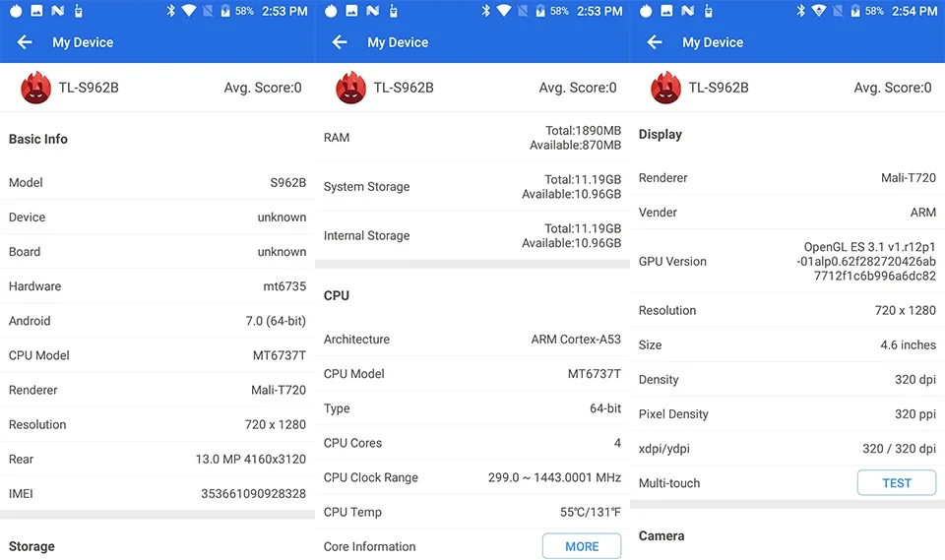Tap the Size 4.6 inches row
The height and width of the screenshot is (560, 945).
[787, 344]
